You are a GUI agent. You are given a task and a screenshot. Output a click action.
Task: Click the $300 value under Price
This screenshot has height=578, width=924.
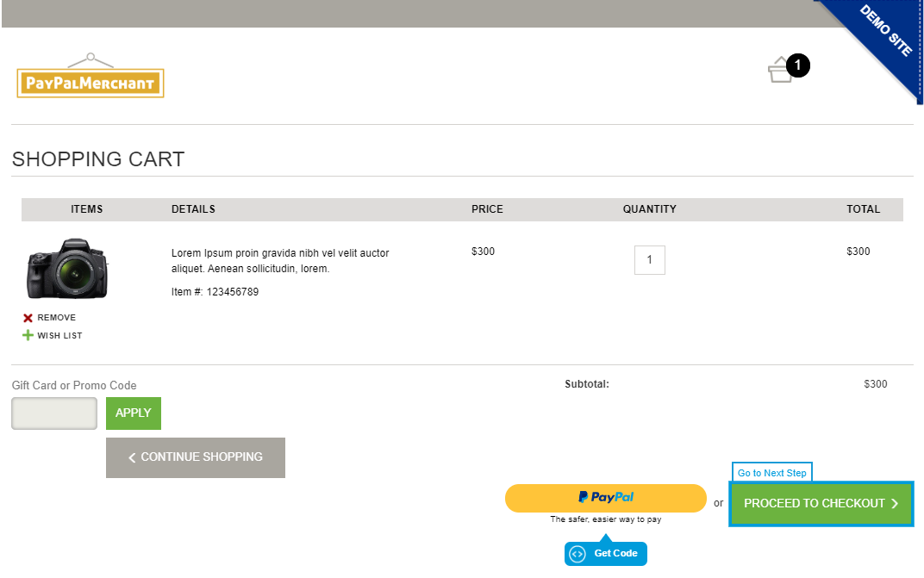tap(484, 252)
